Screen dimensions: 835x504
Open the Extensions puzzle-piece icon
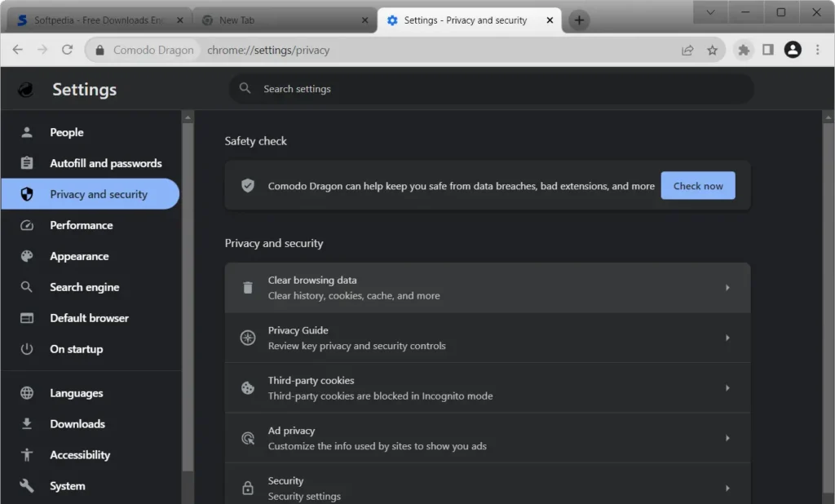coord(743,50)
